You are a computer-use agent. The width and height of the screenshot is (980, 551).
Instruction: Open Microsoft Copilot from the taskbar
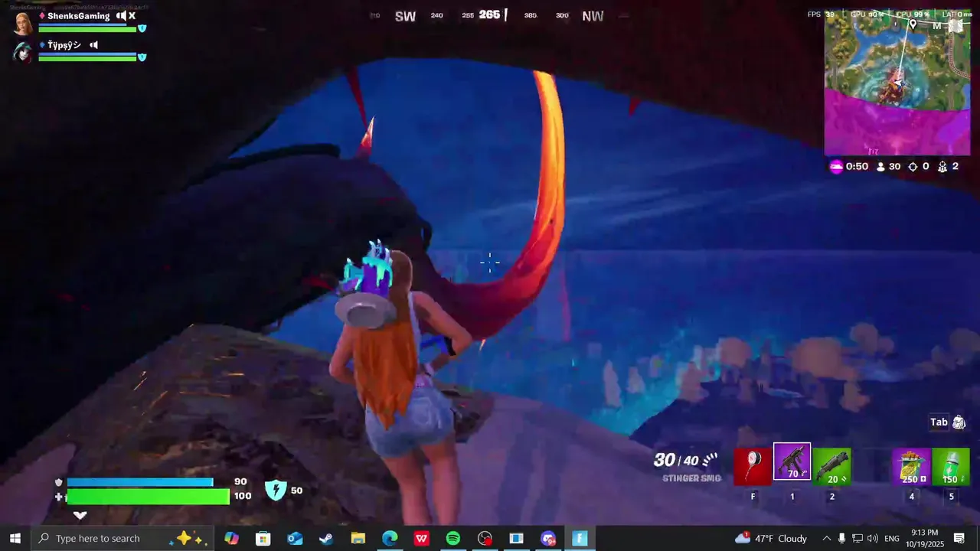tap(231, 539)
